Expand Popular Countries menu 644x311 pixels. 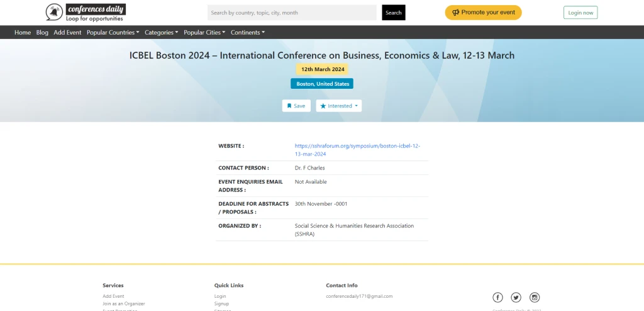pyautogui.click(x=113, y=33)
